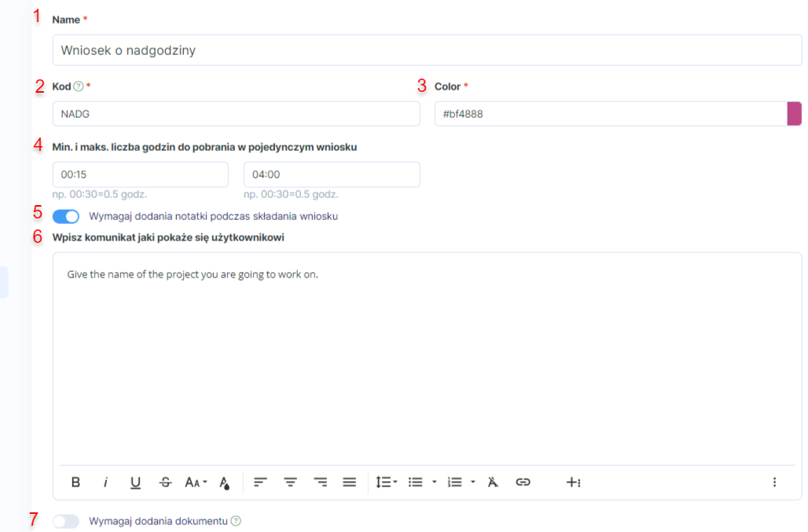Enable the Wymagaj dodania dokumentu toggle
Image resolution: width=808 pixels, height=532 pixels.
click(66, 521)
